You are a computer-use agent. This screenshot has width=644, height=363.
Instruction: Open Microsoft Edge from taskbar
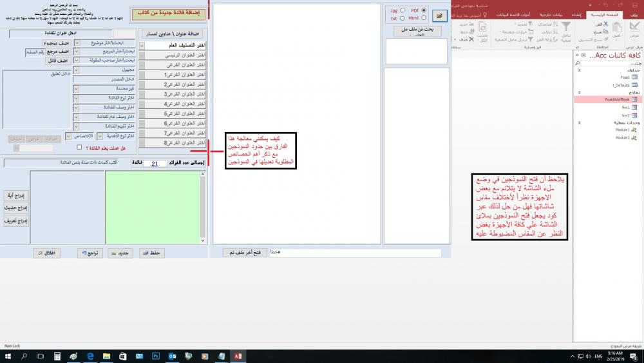[90, 356]
